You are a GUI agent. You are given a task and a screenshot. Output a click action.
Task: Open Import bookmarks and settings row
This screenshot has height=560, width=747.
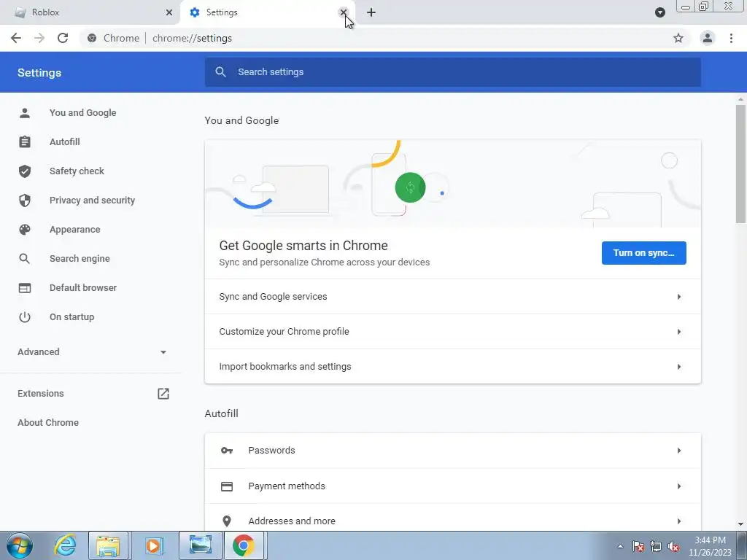point(452,367)
